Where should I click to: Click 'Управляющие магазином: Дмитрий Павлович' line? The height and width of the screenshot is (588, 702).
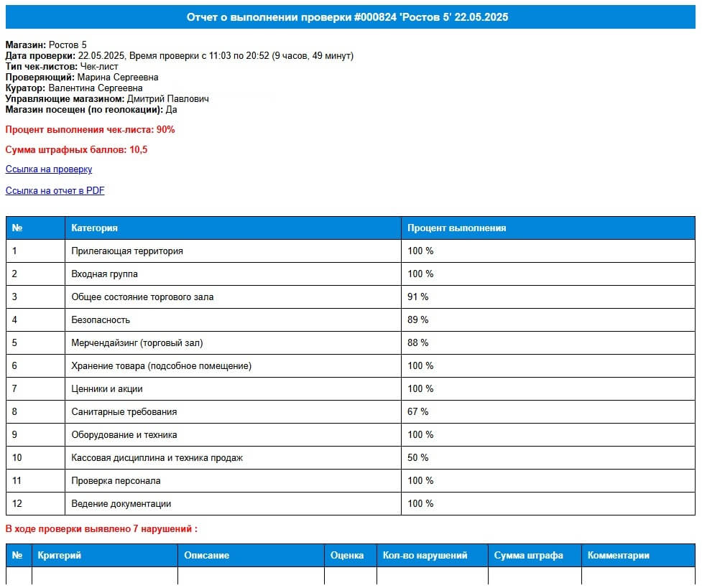point(107,98)
